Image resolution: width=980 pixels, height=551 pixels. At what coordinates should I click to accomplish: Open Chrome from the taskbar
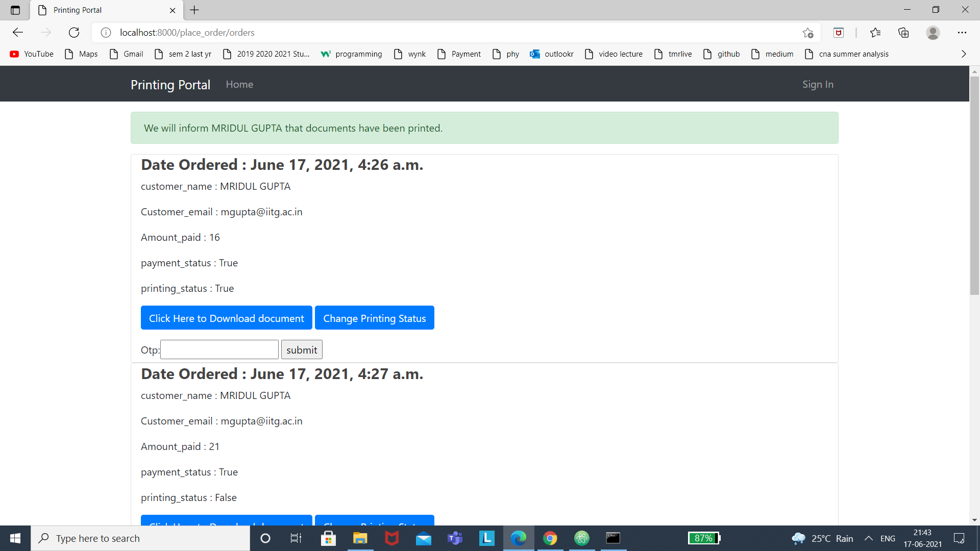coord(550,538)
